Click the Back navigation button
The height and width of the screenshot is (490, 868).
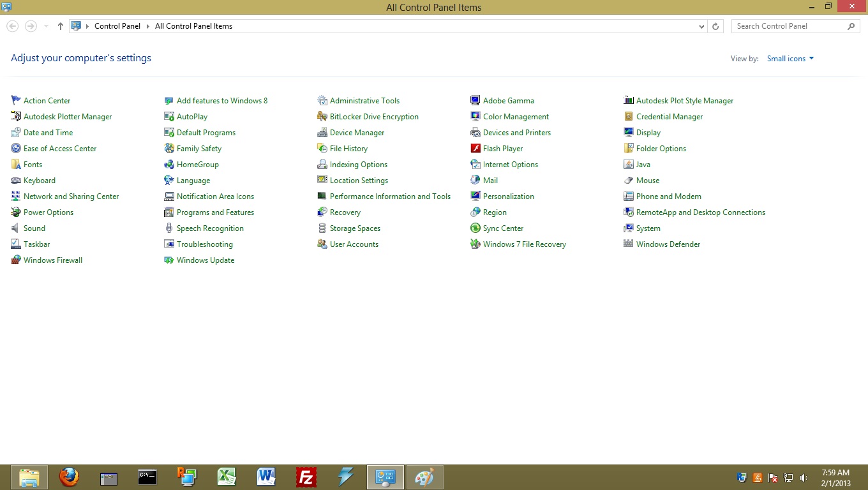[12, 26]
